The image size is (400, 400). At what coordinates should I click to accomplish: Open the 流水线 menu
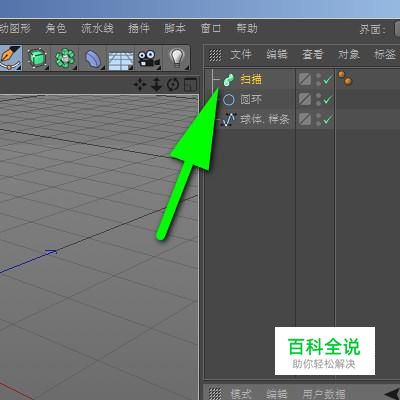coord(97,29)
